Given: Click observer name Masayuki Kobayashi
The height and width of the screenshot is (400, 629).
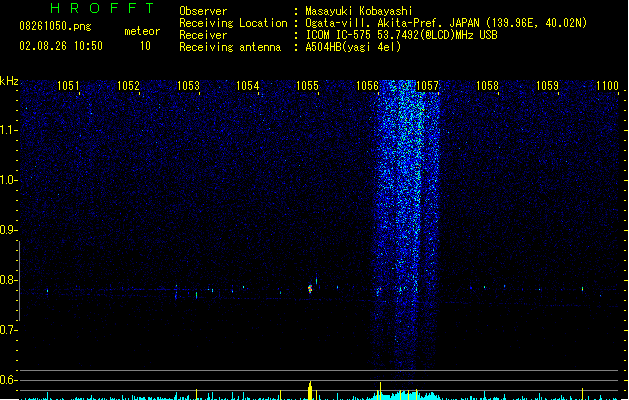Looking at the screenshot, I should point(358,11).
